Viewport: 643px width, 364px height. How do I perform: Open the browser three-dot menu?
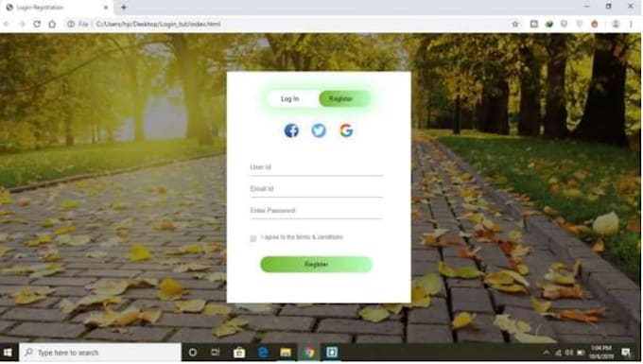click(631, 25)
